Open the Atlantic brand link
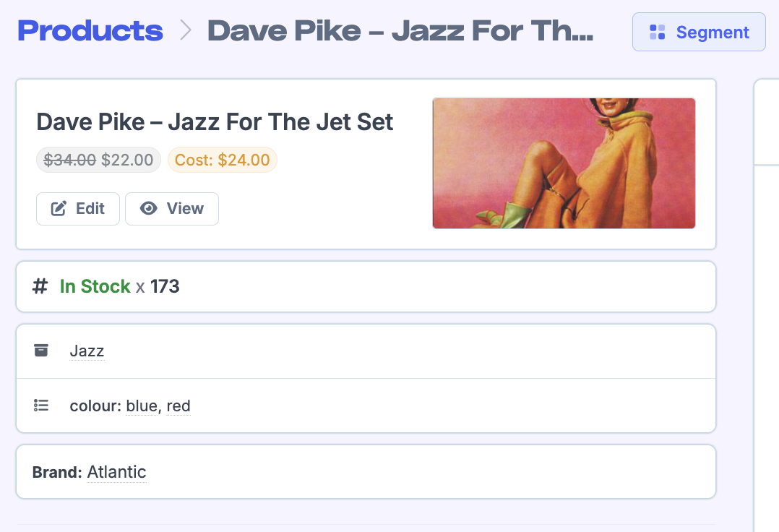 click(x=117, y=472)
